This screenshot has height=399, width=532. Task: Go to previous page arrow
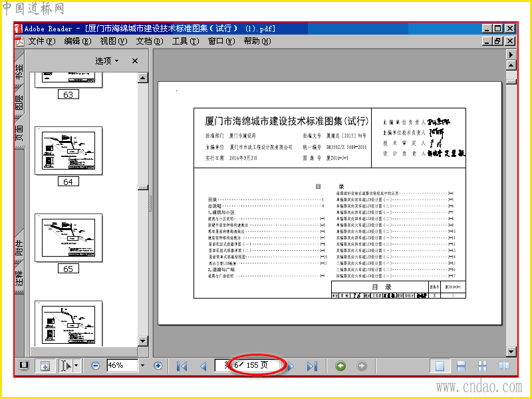click(203, 366)
